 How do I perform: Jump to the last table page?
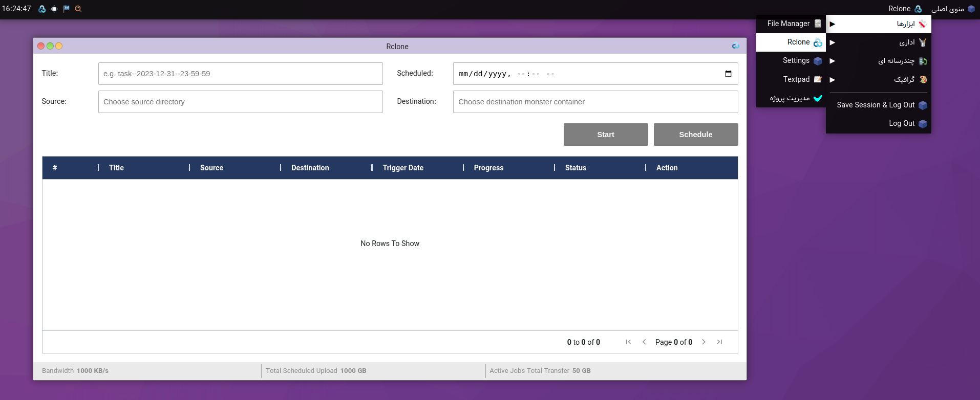coord(719,342)
